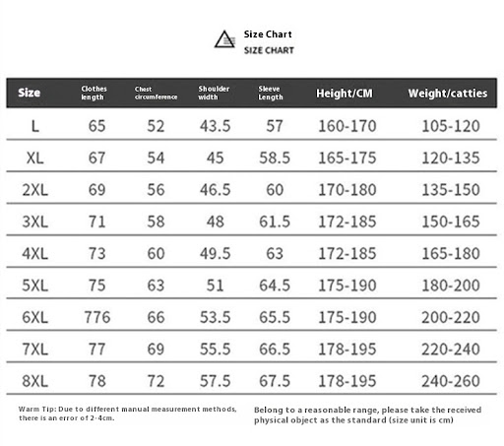Click the 160-170 height value
The image size is (504, 446).
click(347, 126)
